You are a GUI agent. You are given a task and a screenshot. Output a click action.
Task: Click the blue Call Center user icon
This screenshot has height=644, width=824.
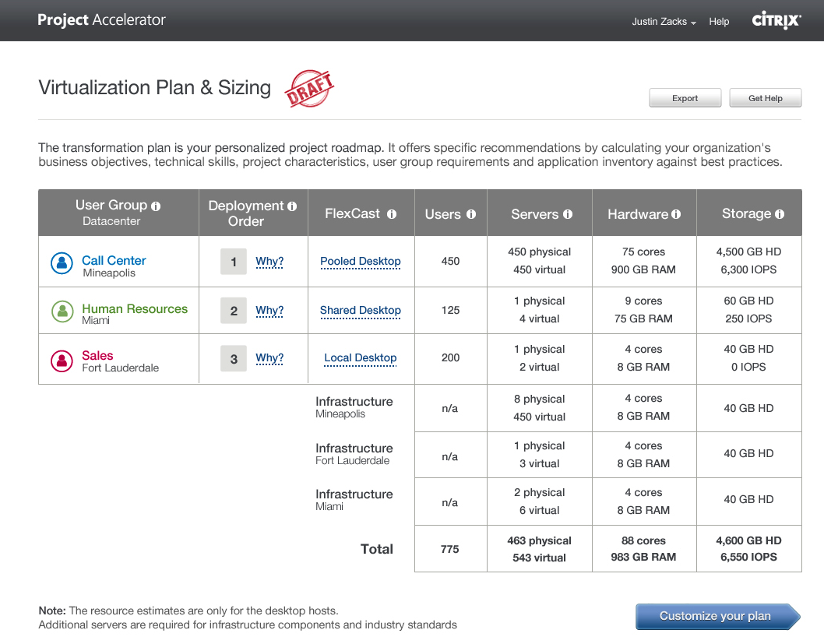point(62,262)
